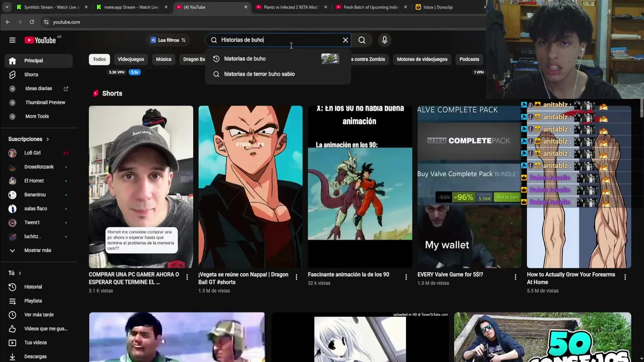Click the YouTube logo

pos(40,40)
